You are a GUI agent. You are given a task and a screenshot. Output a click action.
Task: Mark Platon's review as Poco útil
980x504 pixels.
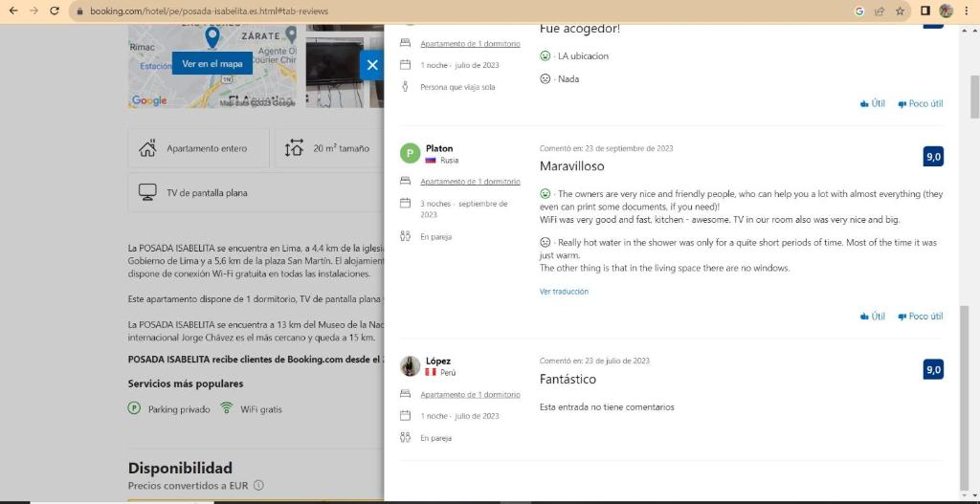click(x=920, y=316)
